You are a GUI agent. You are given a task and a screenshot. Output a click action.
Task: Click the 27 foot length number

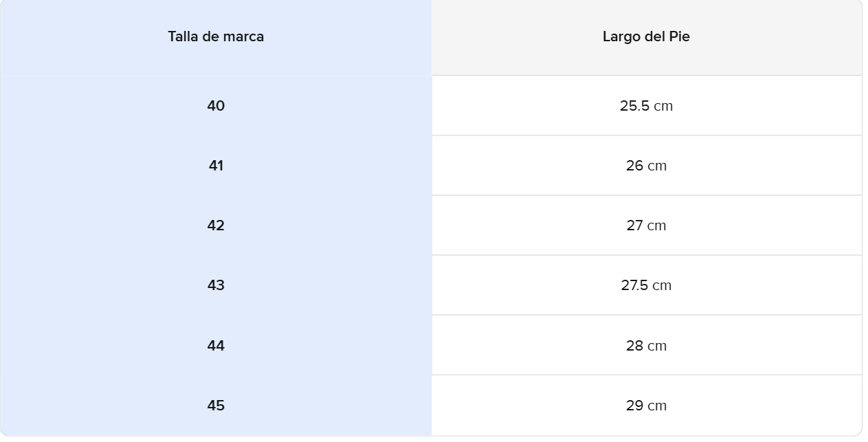click(634, 225)
